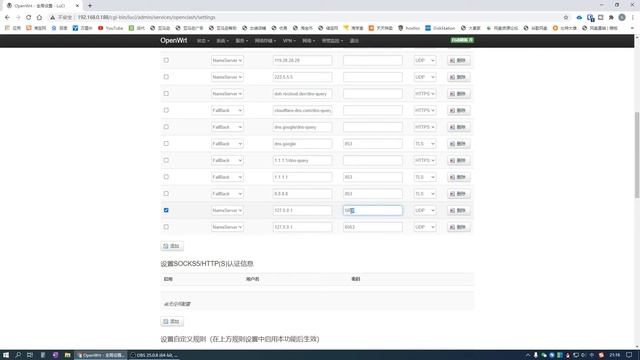Click the port field of checked 127.0.0.1 row
640x360 pixels.
[x=373, y=210]
